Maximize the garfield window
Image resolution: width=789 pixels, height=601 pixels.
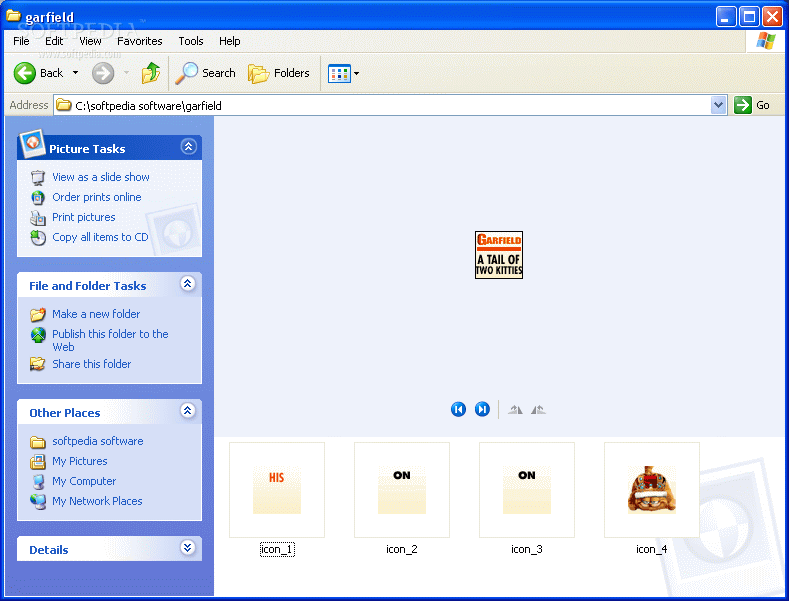[x=749, y=17]
